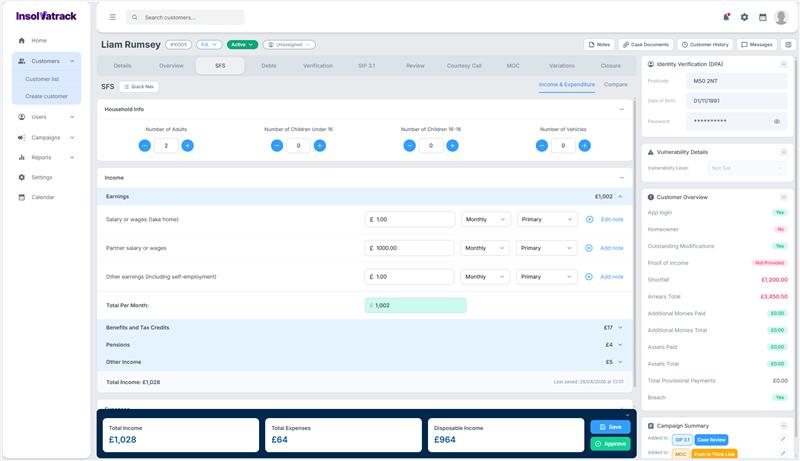The image size is (800, 461).
Task: Open the Messages button
Action: 757,45
